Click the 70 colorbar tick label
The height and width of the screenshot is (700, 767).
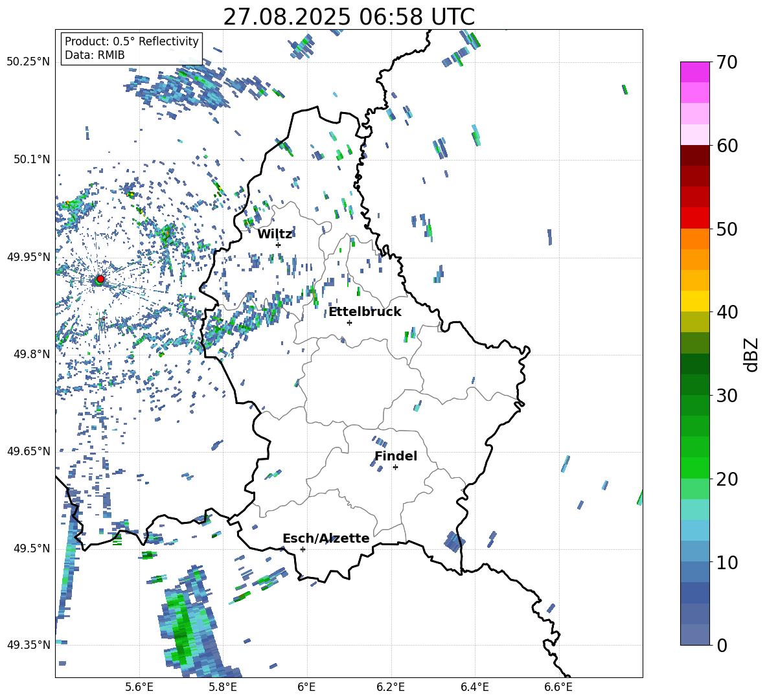tap(726, 63)
